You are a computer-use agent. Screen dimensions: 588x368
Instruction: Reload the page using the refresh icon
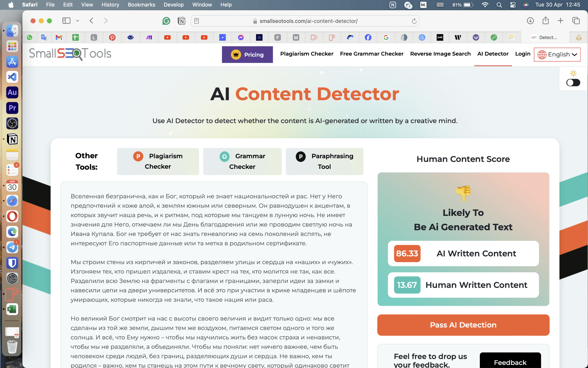pos(414,21)
